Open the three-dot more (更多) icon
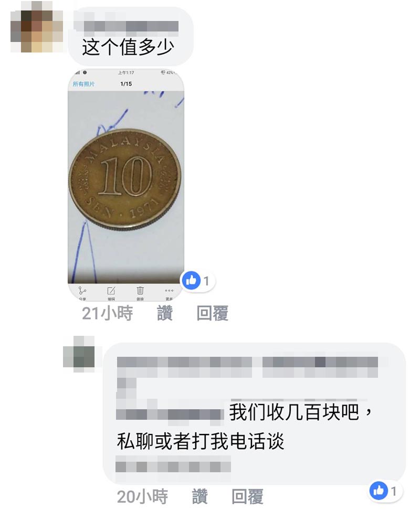The width and height of the screenshot is (420, 510). [x=169, y=291]
